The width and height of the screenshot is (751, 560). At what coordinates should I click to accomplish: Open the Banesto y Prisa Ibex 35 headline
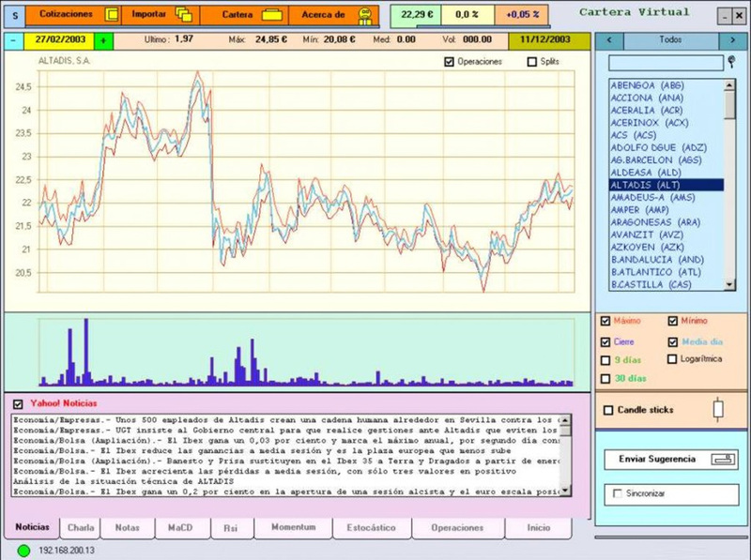(x=286, y=462)
